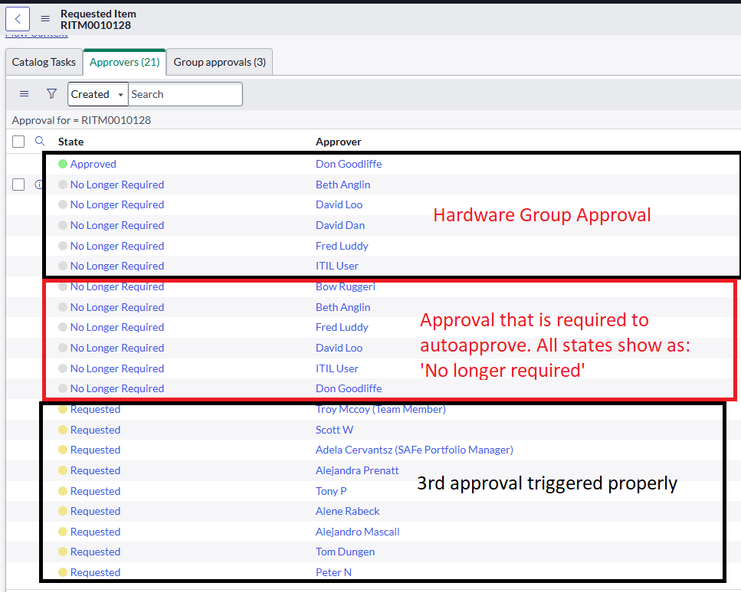Screen dimensions: 741x592
Task: Open Requested state for Peter N row
Action: click(x=95, y=573)
